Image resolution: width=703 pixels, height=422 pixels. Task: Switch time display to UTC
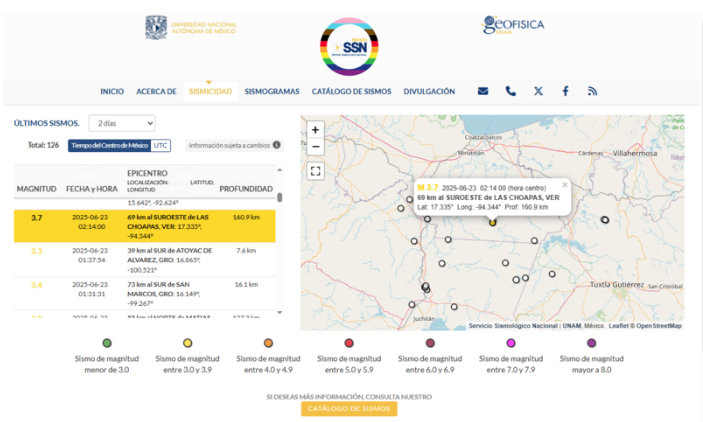pos(161,145)
